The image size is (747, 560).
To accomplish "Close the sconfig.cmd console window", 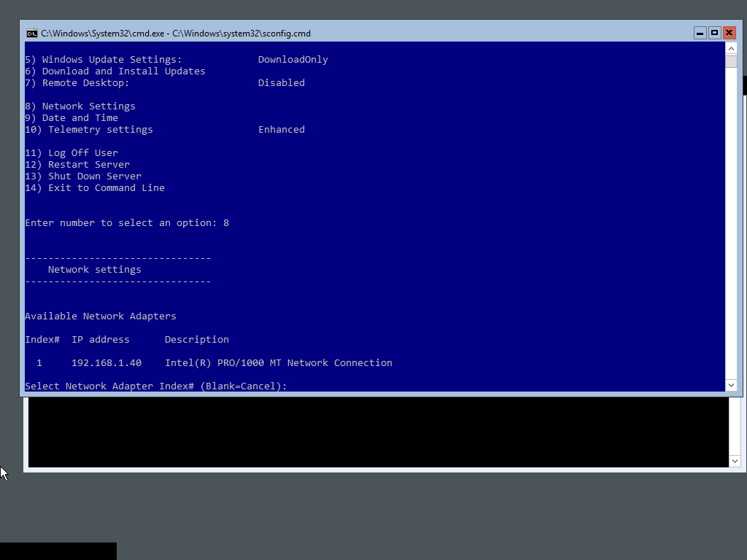I will 729,33.
